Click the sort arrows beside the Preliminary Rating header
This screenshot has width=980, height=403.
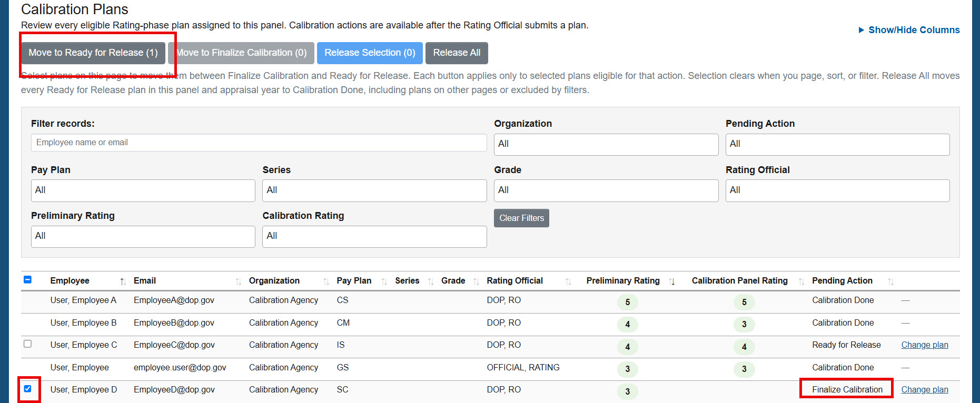click(672, 281)
